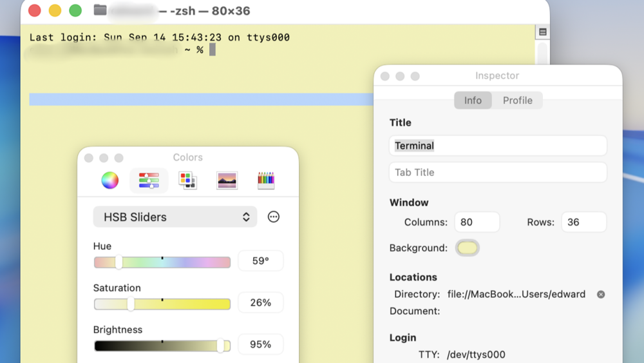Open the color palettes picker
The height and width of the screenshot is (363, 644).
click(188, 181)
